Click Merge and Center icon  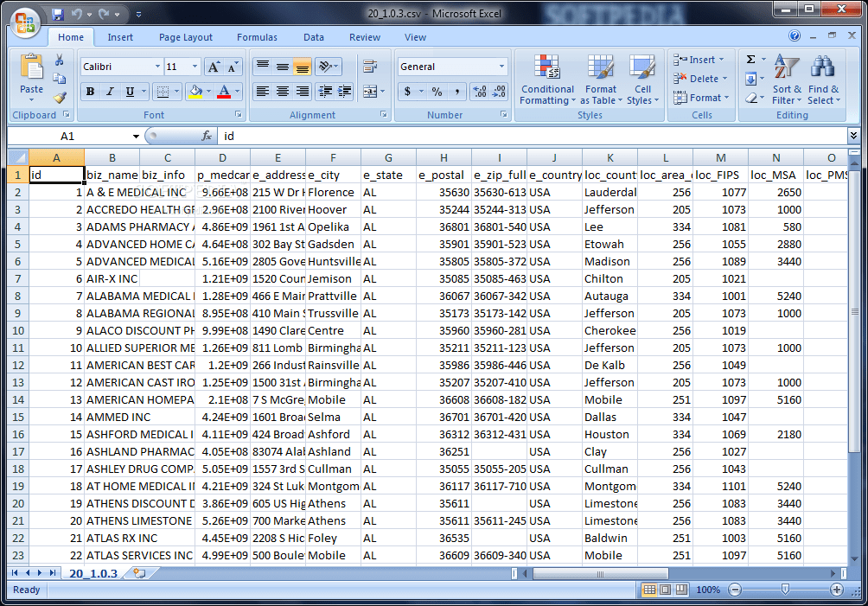pos(370,92)
